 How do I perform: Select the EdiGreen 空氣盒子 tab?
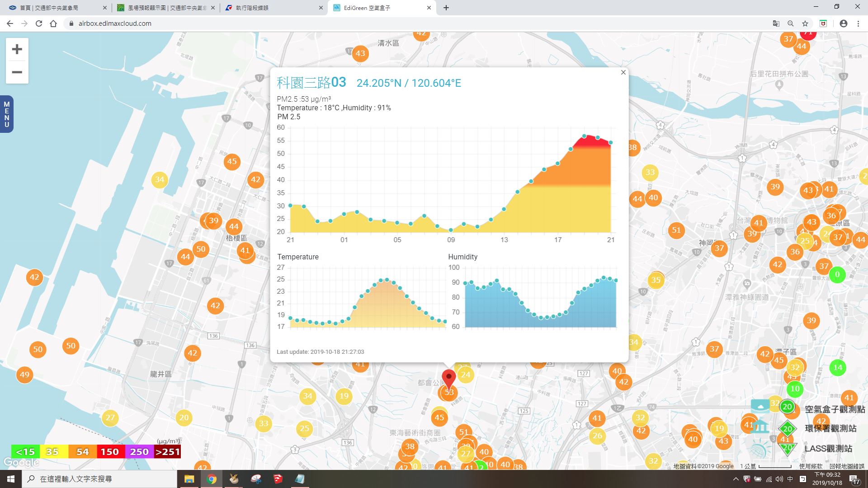point(382,8)
